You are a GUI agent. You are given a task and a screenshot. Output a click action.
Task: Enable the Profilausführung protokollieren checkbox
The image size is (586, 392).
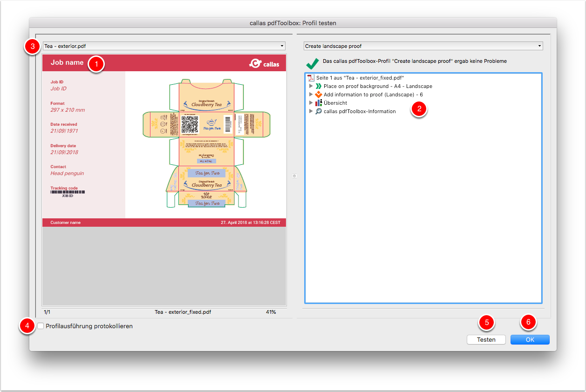[41, 326]
